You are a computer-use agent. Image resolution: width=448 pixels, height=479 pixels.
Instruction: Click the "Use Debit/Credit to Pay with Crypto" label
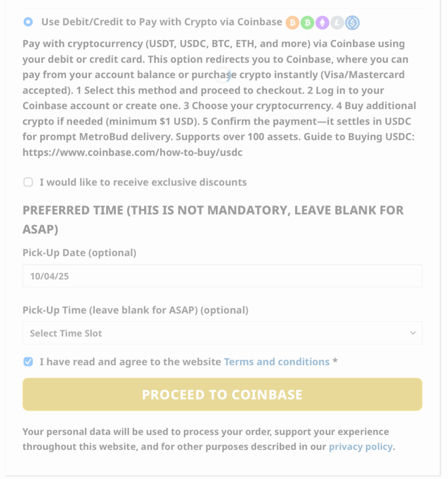coord(162,22)
